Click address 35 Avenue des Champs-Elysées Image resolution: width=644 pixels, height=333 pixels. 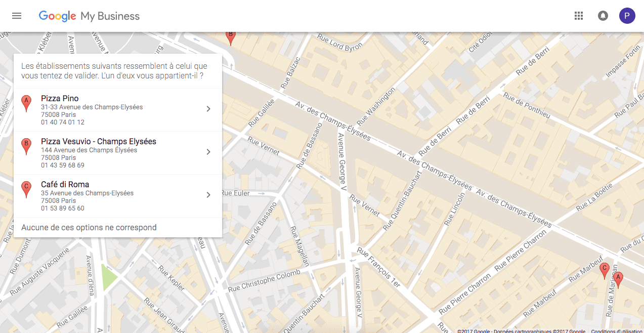88,193
